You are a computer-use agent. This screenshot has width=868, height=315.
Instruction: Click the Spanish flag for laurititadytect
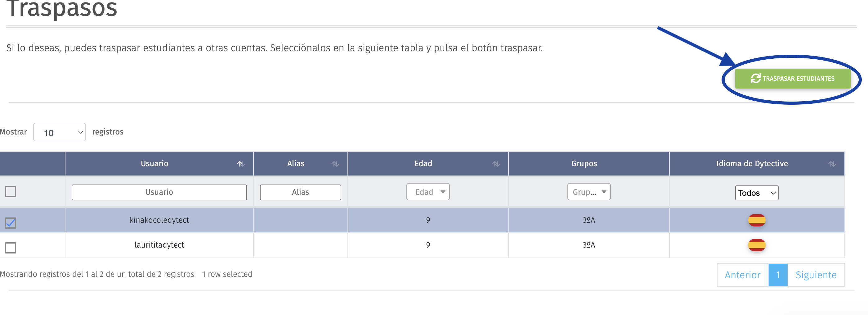(x=757, y=245)
